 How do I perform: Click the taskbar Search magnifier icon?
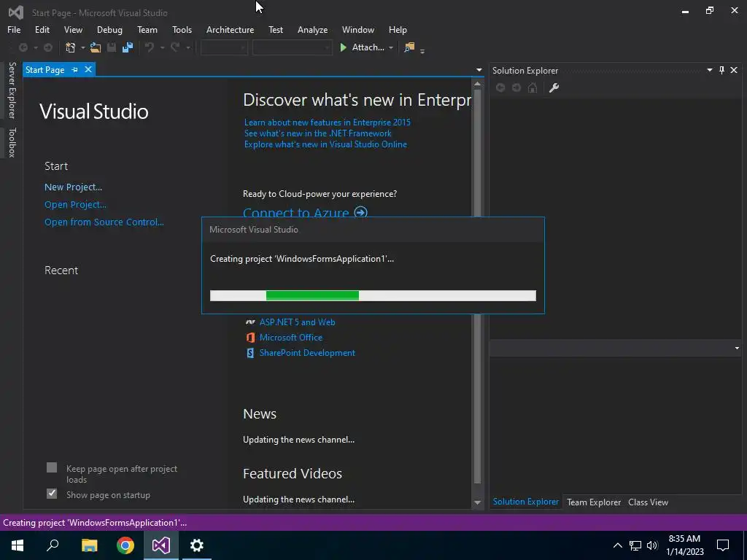tap(53, 545)
